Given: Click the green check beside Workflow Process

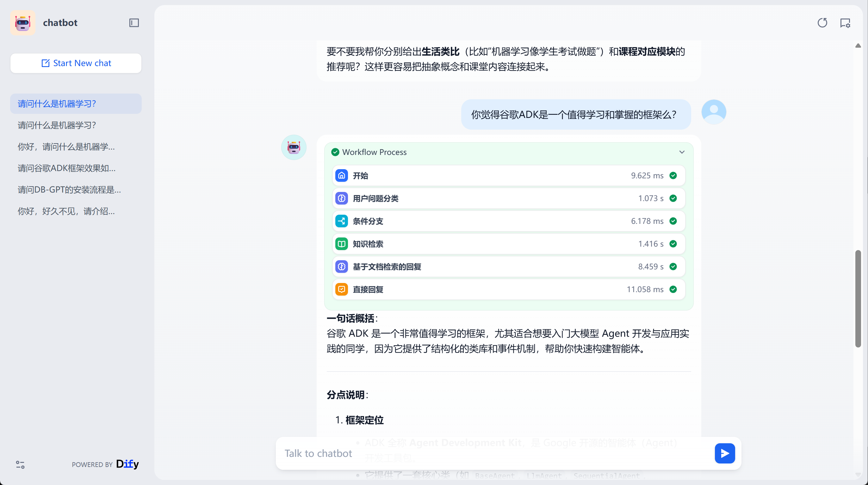Looking at the screenshot, I should click(x=335, y=152).
